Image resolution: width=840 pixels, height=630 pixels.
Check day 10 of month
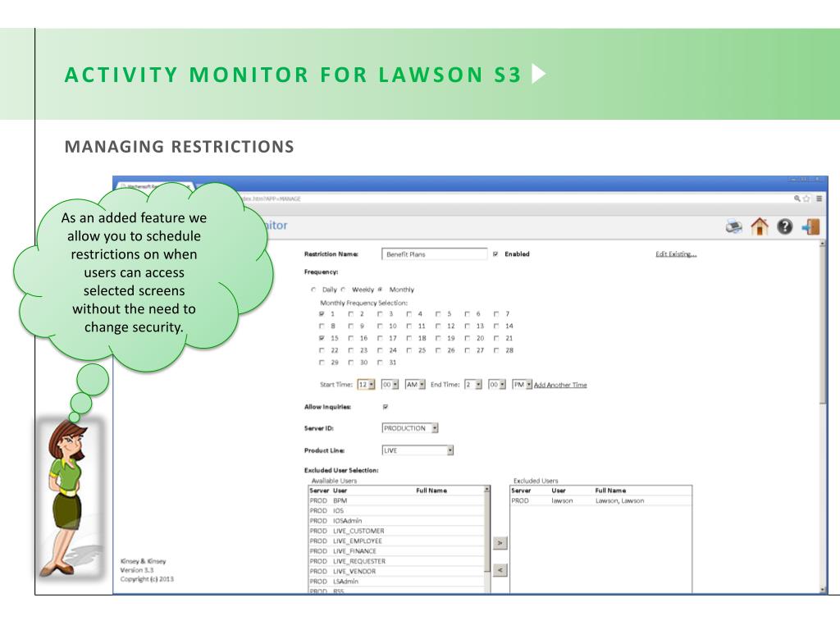(x=380, y=326)
